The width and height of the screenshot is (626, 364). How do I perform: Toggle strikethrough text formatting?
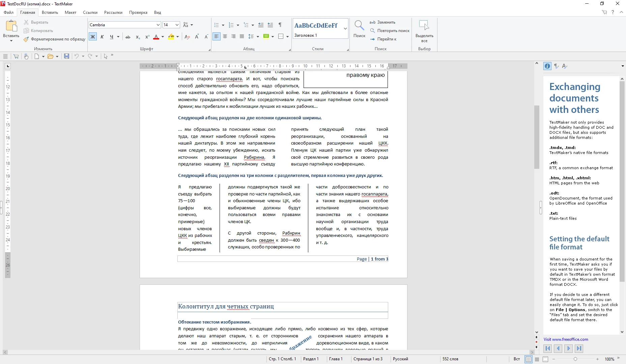(128, 37)
